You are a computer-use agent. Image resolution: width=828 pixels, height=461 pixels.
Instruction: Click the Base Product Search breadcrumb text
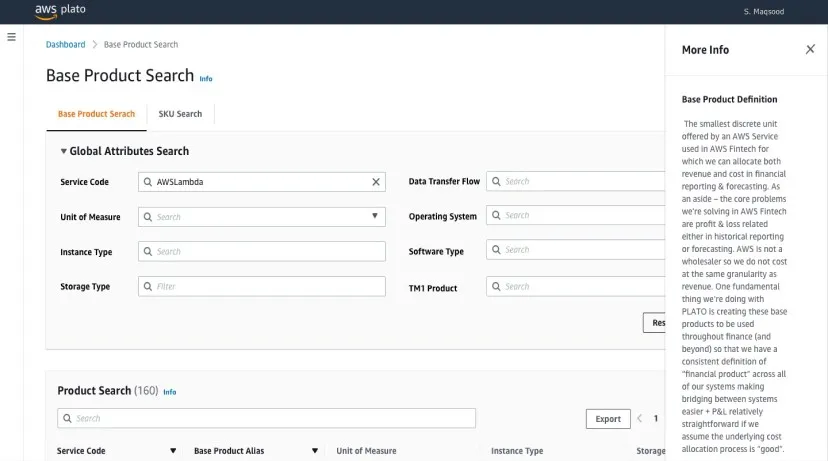(141, 44)
